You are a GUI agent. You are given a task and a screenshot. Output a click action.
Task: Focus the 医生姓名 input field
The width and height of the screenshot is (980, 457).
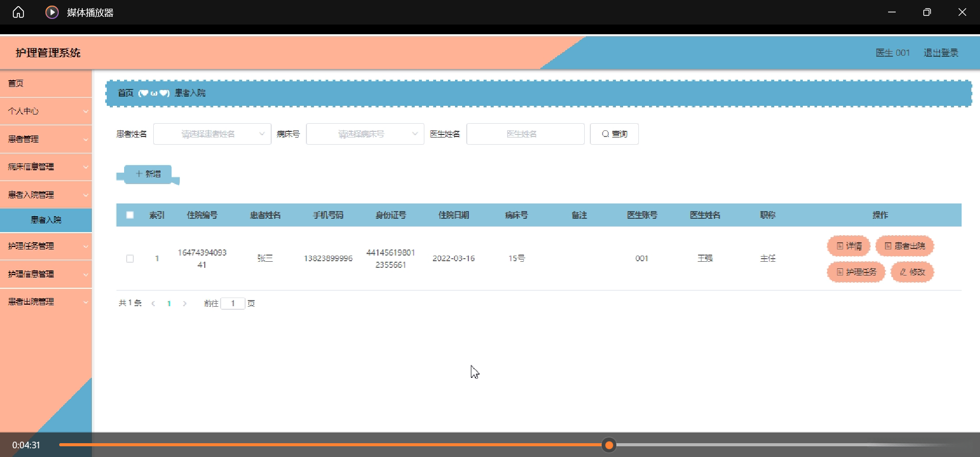point(525,134)
